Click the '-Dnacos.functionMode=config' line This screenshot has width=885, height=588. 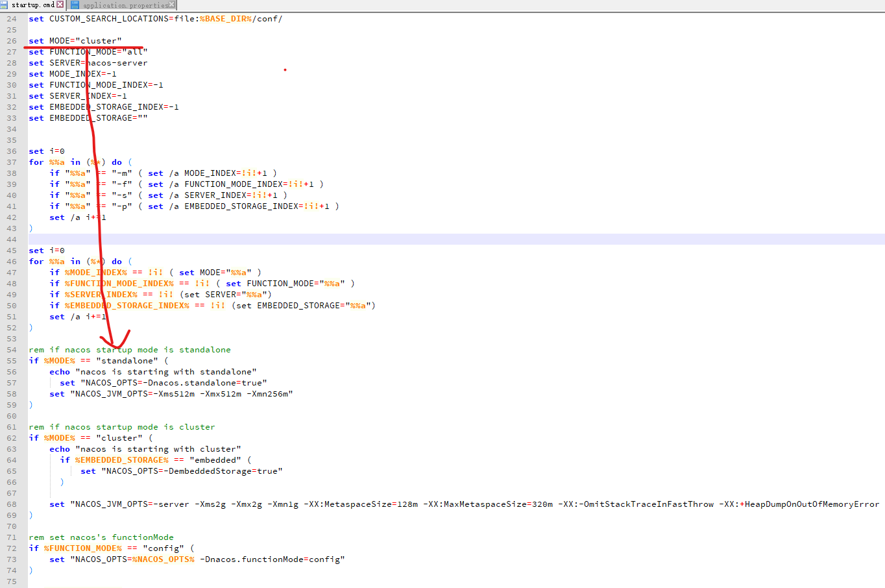pos(197,559)
